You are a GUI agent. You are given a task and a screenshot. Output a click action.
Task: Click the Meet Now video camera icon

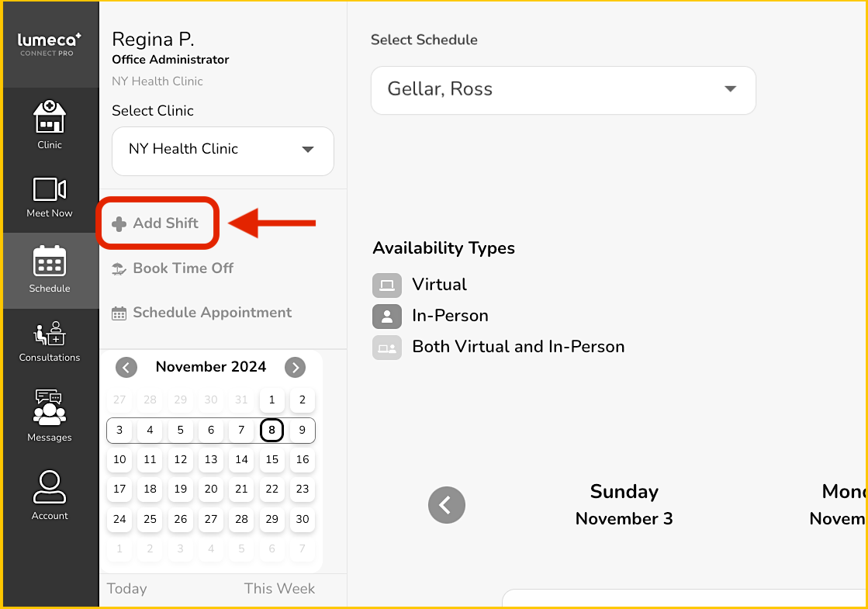tap(50, 189)
